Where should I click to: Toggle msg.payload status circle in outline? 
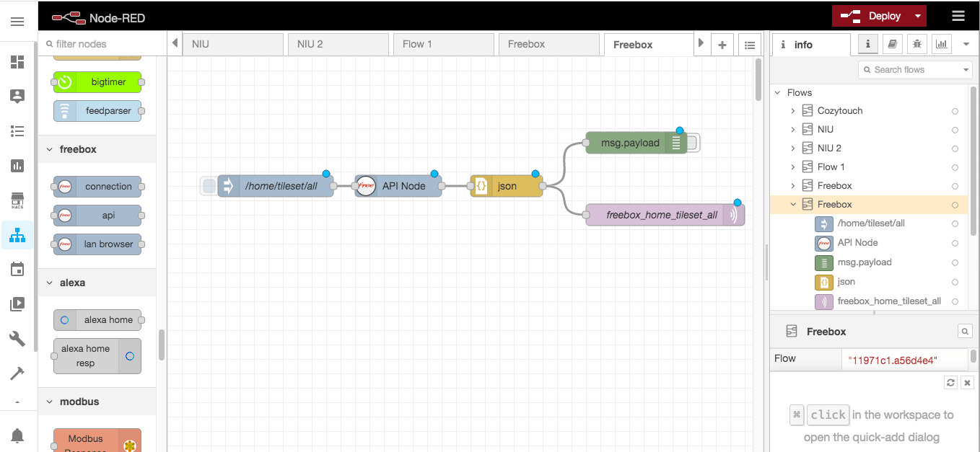pyautogui.click(x=955, y=263)
